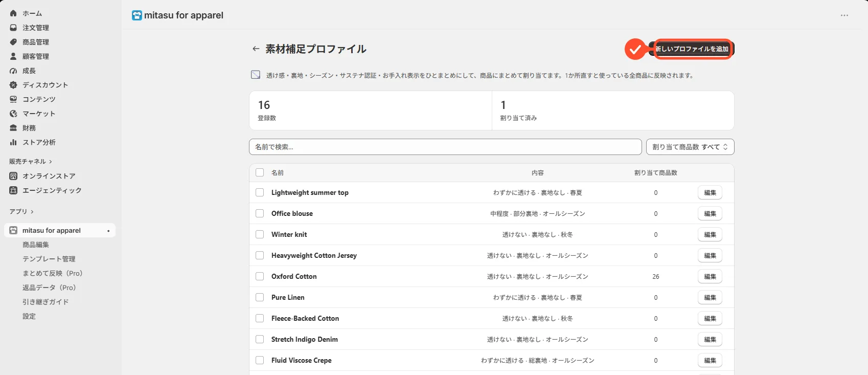
Task: Go back with the left arrow icon
Action: tap(256, 49)
